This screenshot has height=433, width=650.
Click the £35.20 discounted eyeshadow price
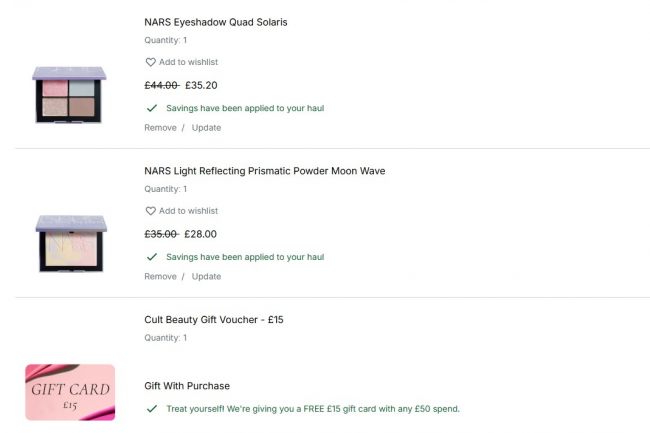[201, 85]
